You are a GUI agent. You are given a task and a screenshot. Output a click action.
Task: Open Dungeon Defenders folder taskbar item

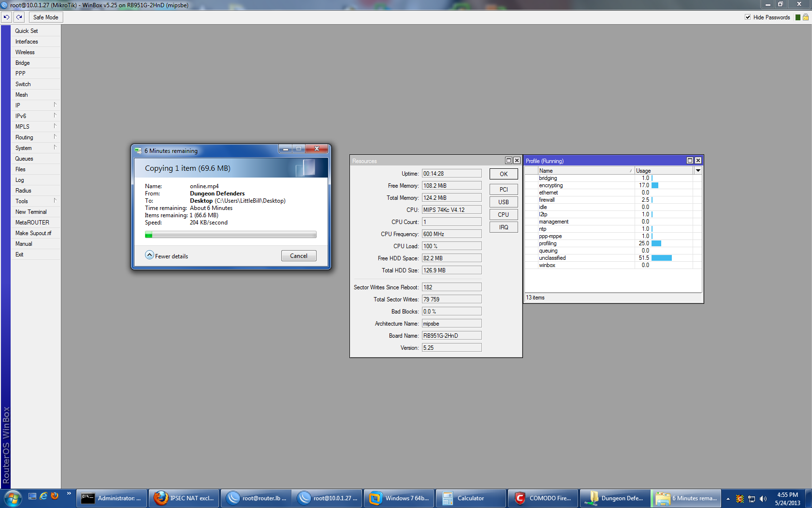pyautogui.click(x=615, y=498)
